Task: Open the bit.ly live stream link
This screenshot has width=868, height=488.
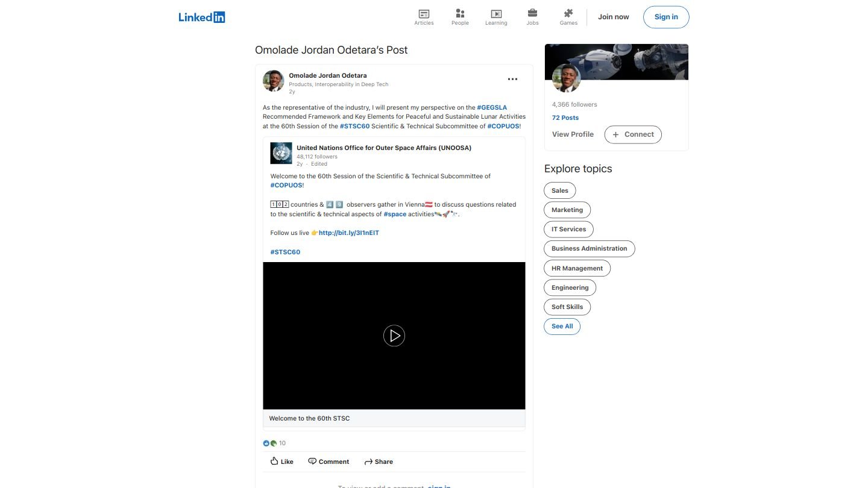Action: click(349, 233)
